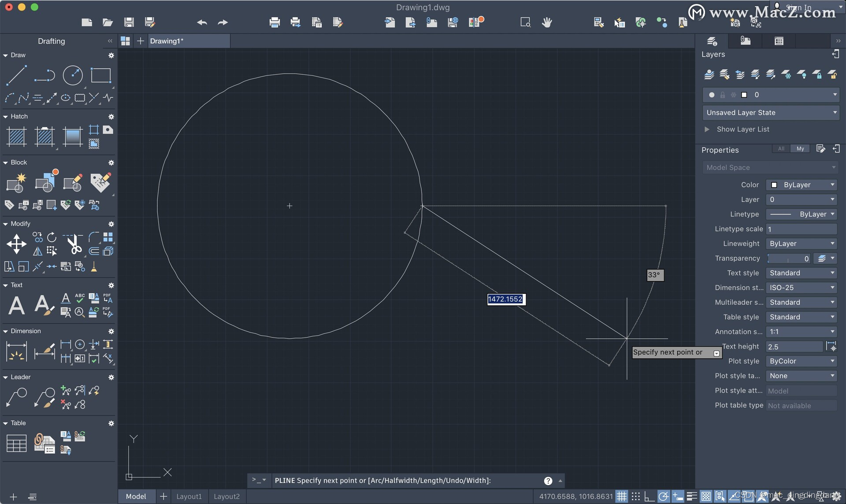Select the Rectangle drawing tool
Screen dimensions: 846x504
coord(101,75)
